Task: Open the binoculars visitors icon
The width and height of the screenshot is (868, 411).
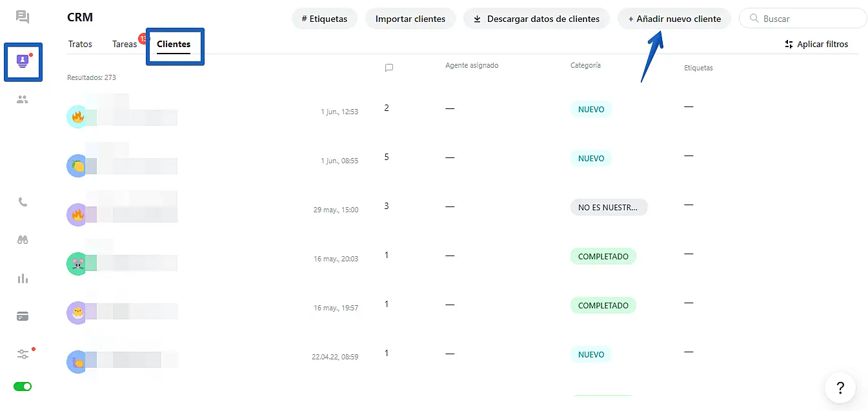Action: [23, 240]
